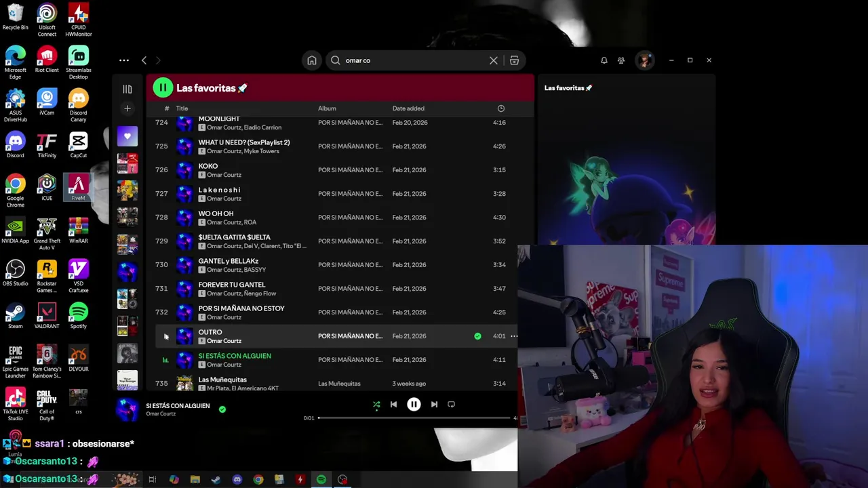Go back with the left arrow
Viewport: 868px width, 488px height.
click(x=144, y=60)
